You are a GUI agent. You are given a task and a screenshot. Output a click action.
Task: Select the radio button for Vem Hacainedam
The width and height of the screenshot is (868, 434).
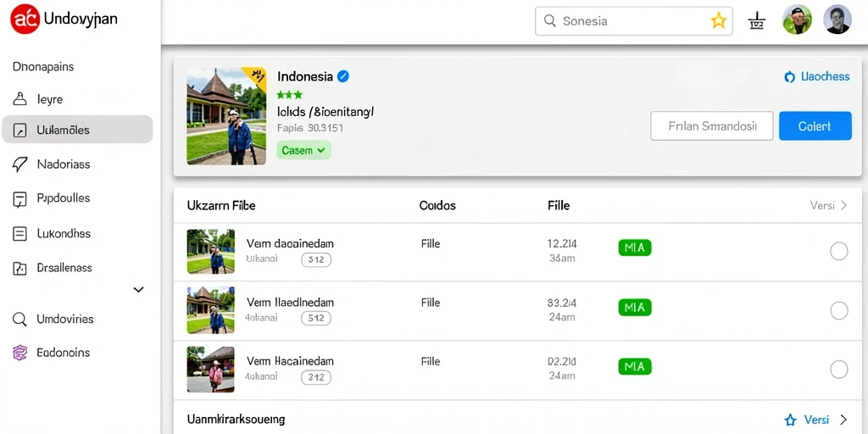[x=838, y=370]
